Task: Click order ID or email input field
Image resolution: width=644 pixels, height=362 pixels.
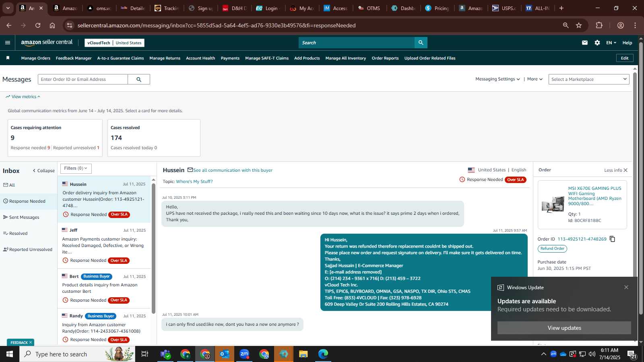Action: tap(83, 79)
